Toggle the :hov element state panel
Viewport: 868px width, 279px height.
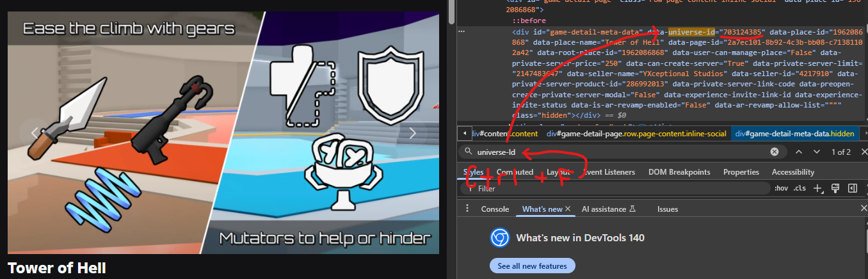(x=781, y=189)
